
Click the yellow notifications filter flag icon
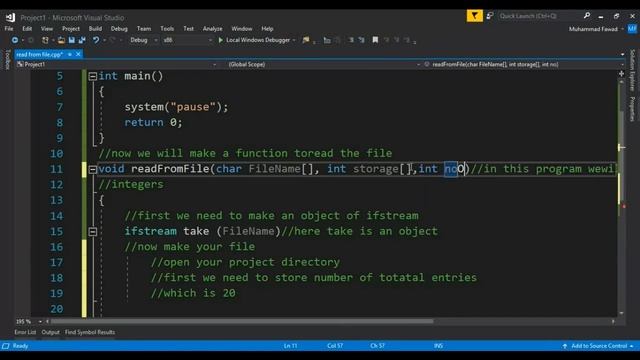(474, 16)
